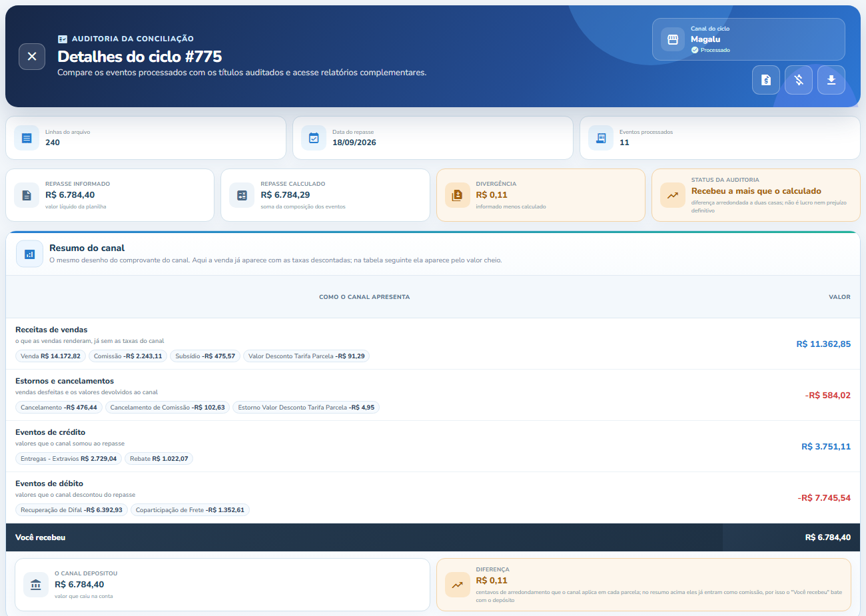
Task: Select the Comissão -R$ 2.243,11 chip
Action: click(128, 356)
